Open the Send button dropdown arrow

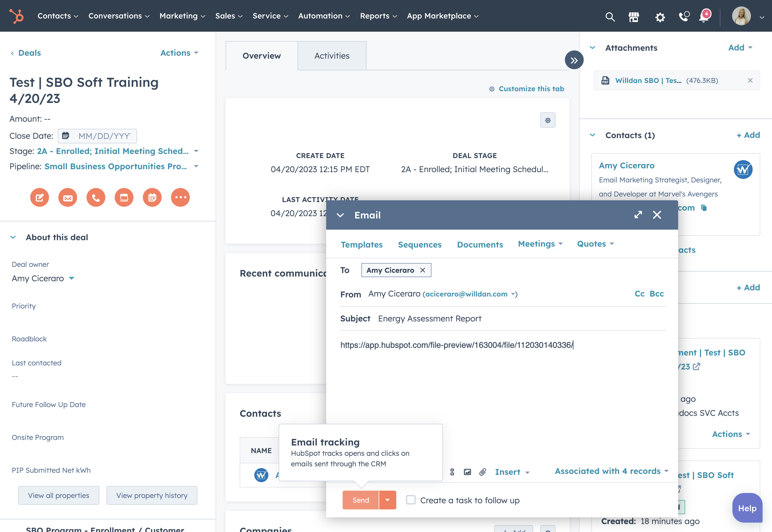[x=387, y=500]
